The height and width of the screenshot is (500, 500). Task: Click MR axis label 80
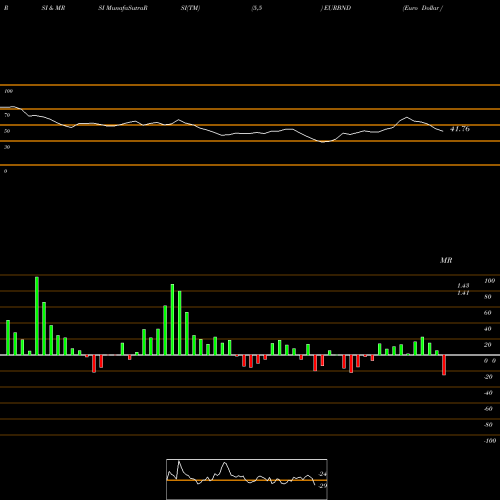pyautogui.click(x=488, y=297)
